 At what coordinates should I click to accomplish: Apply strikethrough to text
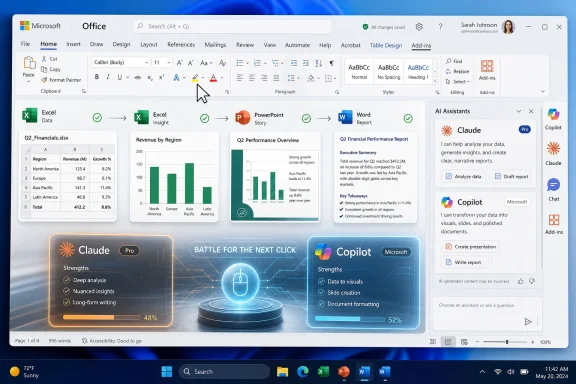(x=138, y=78)
